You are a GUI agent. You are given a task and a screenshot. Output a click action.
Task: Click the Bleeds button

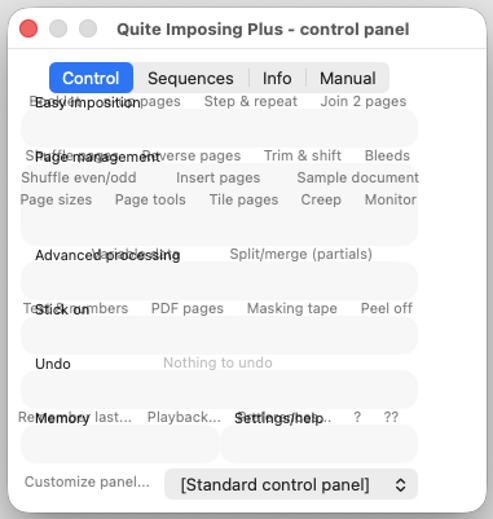[x=387, y=156]
